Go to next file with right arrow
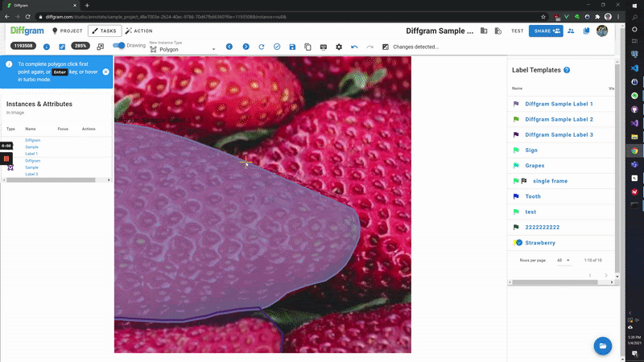 (x=246, y=47)
